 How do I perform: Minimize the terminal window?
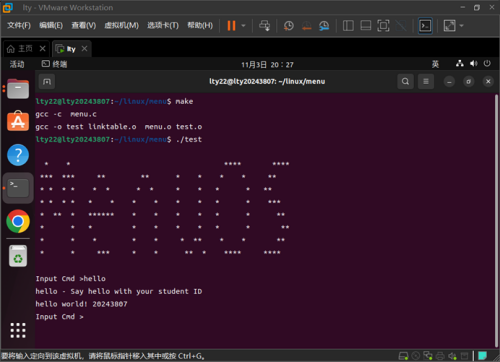pos(449,82)
